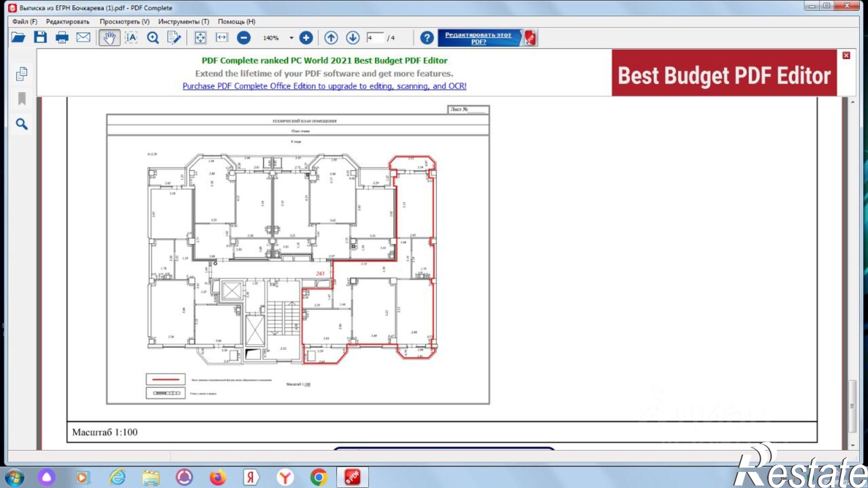Click the page number input field
The image size is (868, 488).
click(x=375, y=38)
